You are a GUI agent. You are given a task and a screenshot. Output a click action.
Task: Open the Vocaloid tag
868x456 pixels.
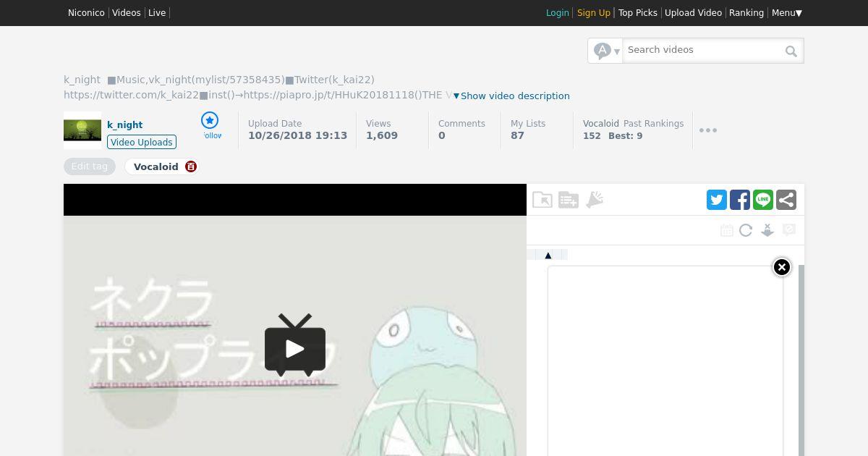point(156,166)
